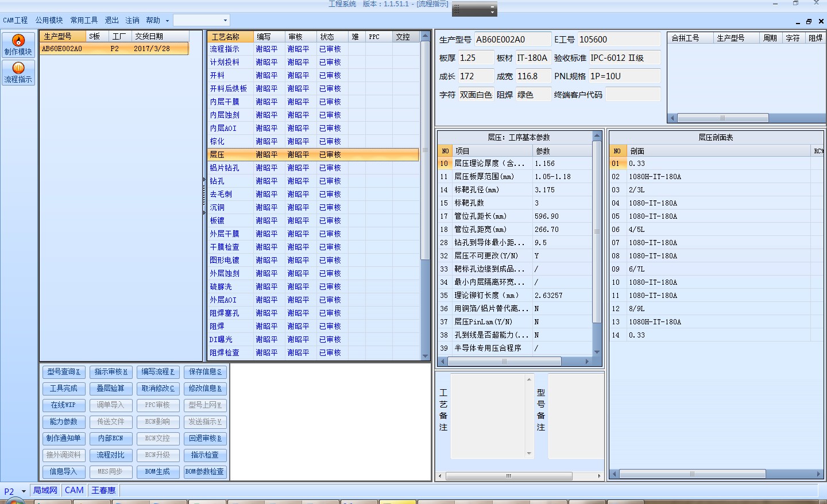Viewport: 827px width, 504px height.
Task: Click the BOM生成 button
Action: pos(158,472)
